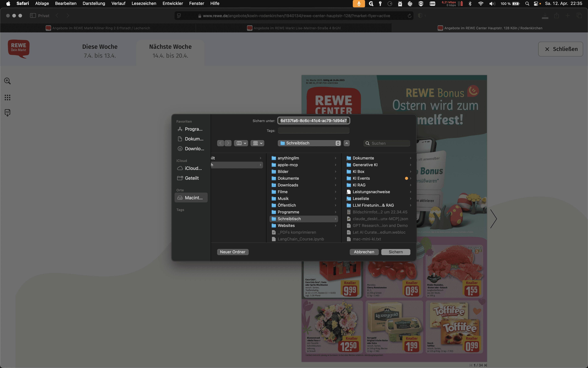This screenshot has width=588, height=368.
Task: Click the Sichern button
Action: [396, 252]
